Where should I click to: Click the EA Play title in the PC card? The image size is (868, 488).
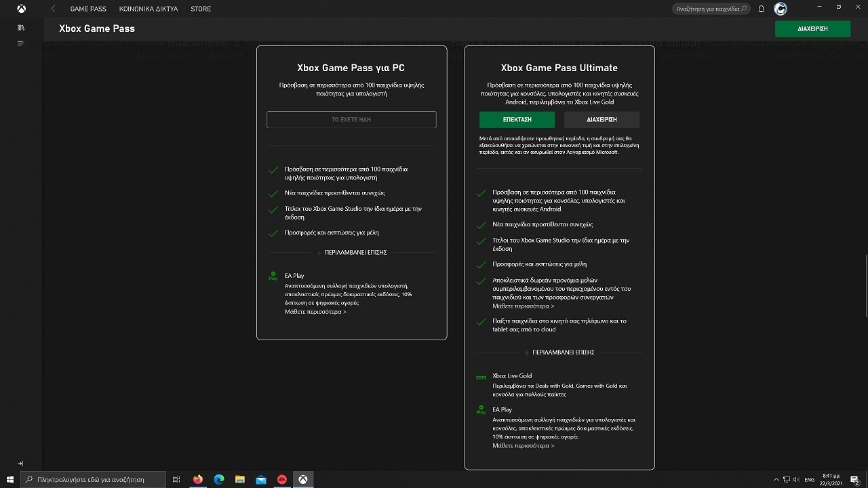tap(294, 276)
